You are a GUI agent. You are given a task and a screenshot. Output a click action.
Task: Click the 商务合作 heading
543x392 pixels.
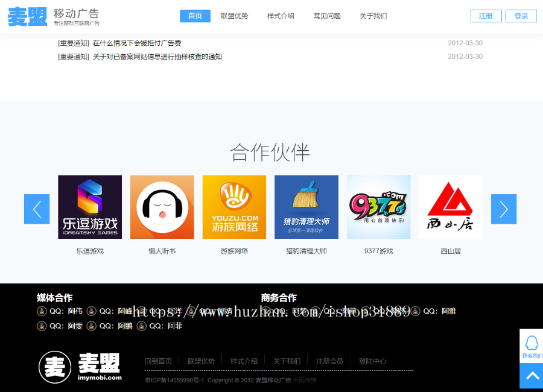pos(279,298)
